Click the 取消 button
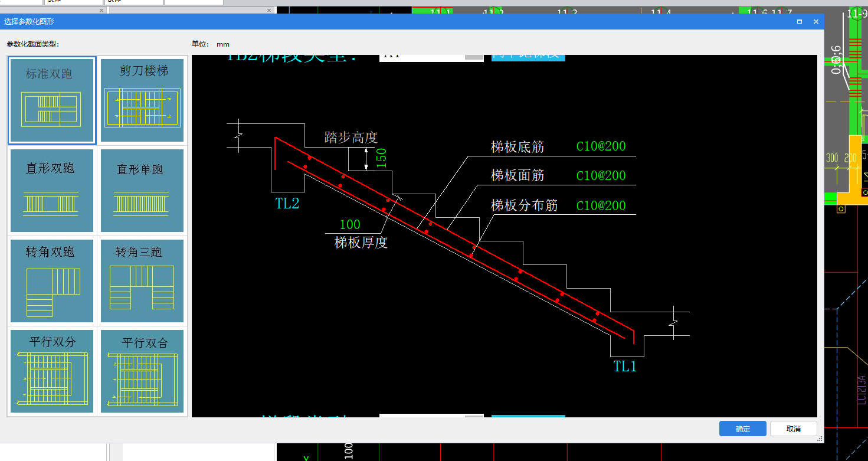This screenshot has width=868, height=461. click(794, 429)
